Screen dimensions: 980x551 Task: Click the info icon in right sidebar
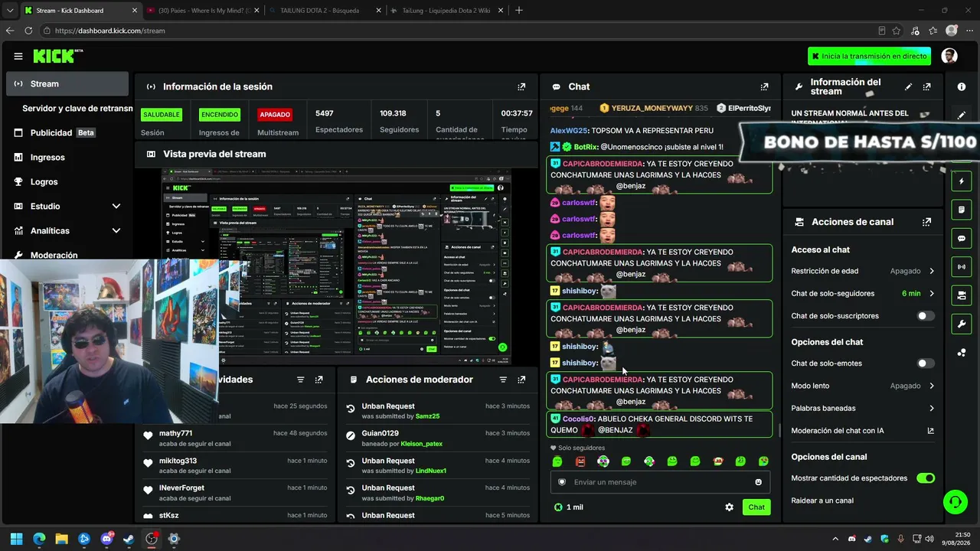[962, 86]
